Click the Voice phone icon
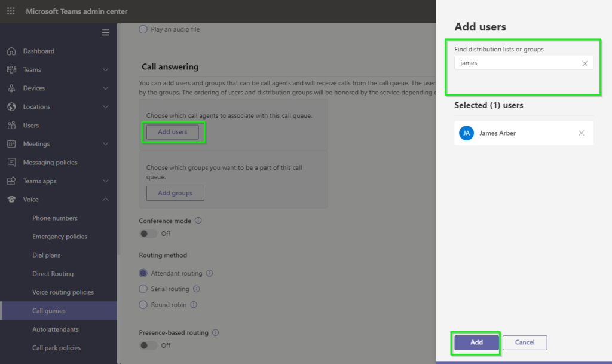Screen dimensions: 612x364 (11, 200)
